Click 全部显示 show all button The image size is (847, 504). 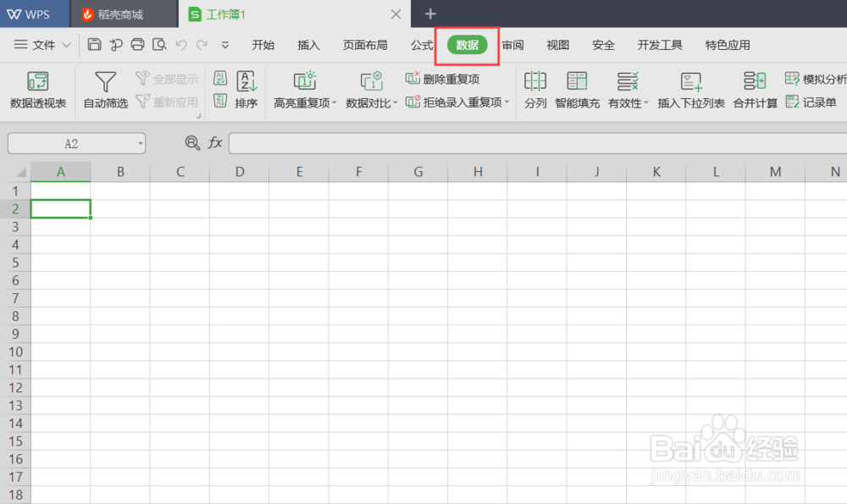tap(167, 79)
